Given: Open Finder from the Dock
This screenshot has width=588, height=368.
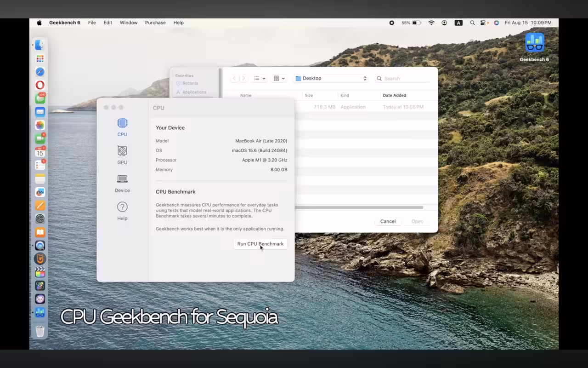Looking at the screenshot, I should coord(40,45).
